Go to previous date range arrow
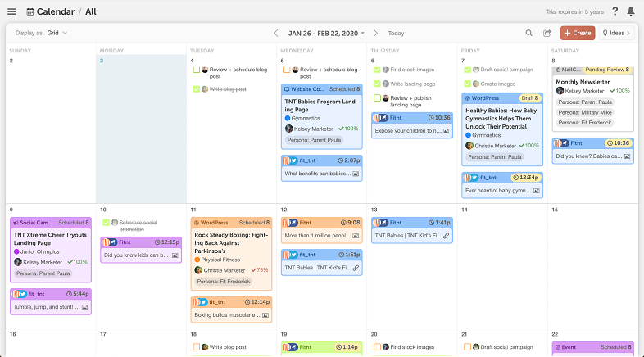The width and height of the screenshot is (644, 357). (x=276, y=34)
